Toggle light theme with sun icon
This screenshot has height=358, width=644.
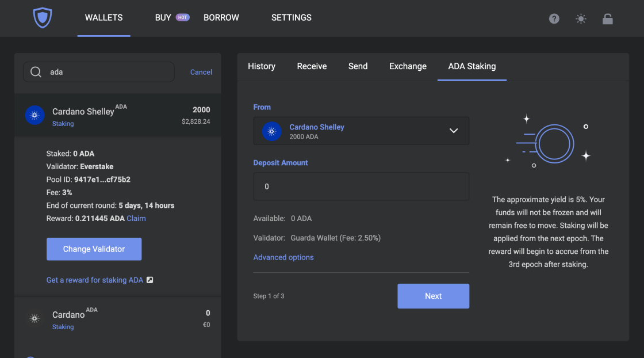click(x=581, y=18)
